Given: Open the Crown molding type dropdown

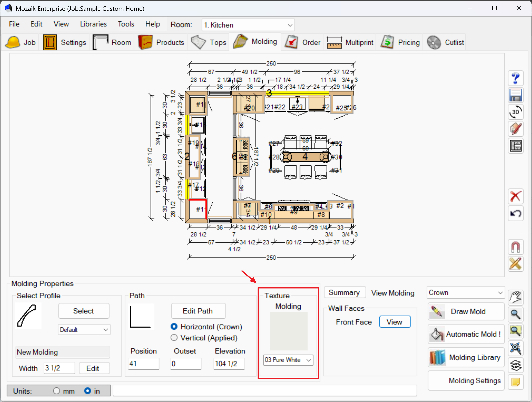Looking at the screenshot, I should coord(465,292).
